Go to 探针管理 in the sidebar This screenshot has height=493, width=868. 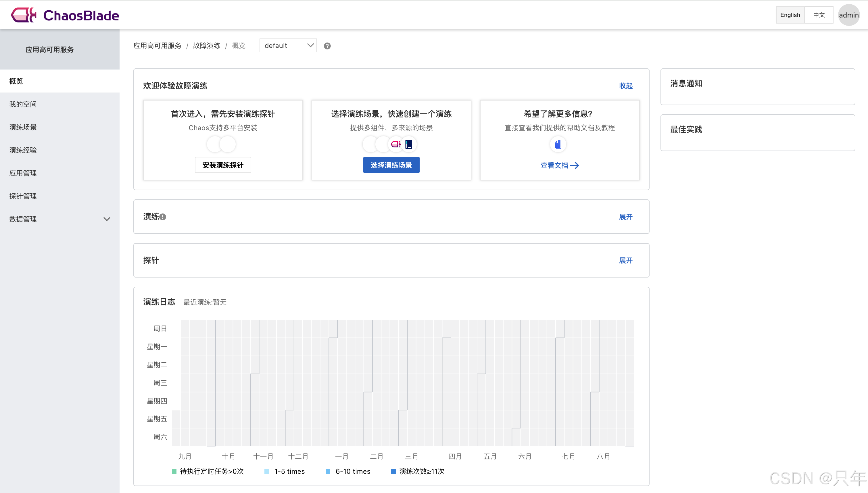click(23, 196)
